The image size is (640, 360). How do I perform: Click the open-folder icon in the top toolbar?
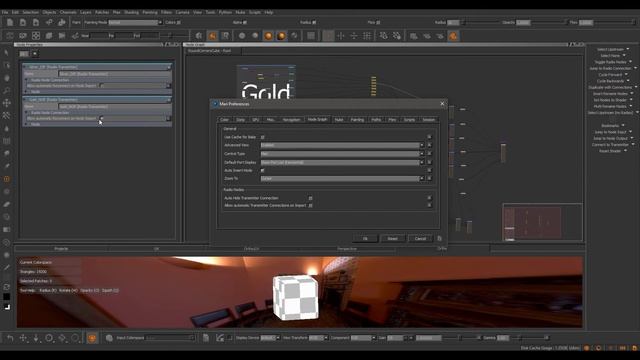[x=23, y=22]
